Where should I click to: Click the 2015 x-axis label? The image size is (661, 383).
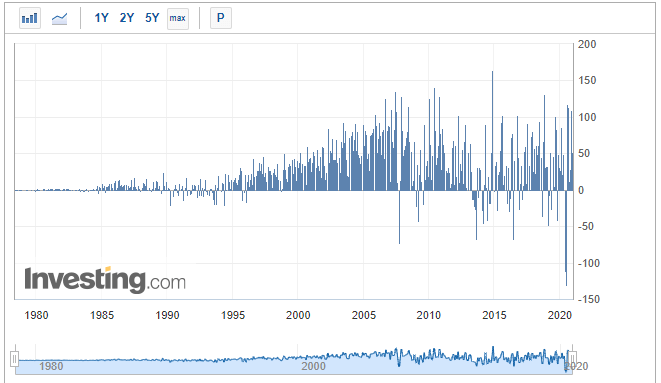494,315
